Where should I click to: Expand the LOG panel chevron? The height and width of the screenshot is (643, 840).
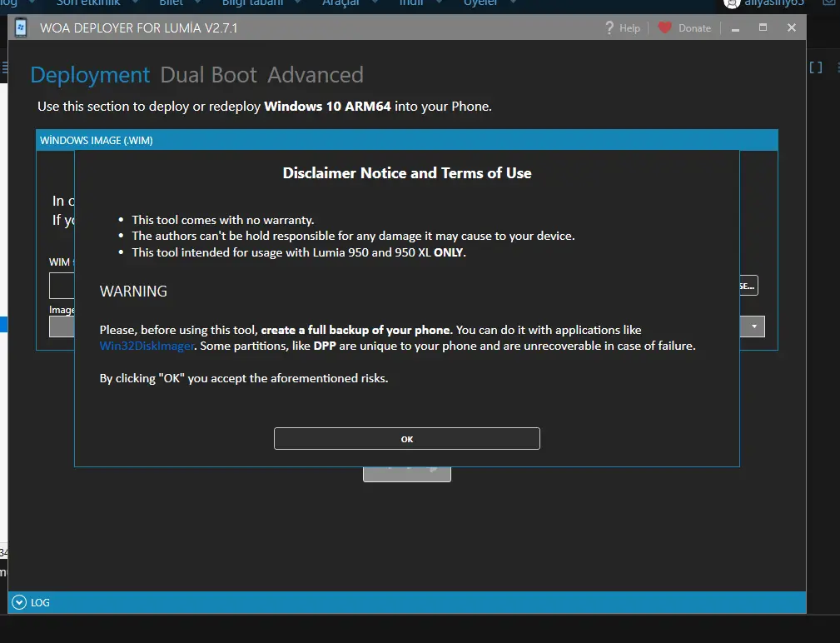click(x=19, y=602)
